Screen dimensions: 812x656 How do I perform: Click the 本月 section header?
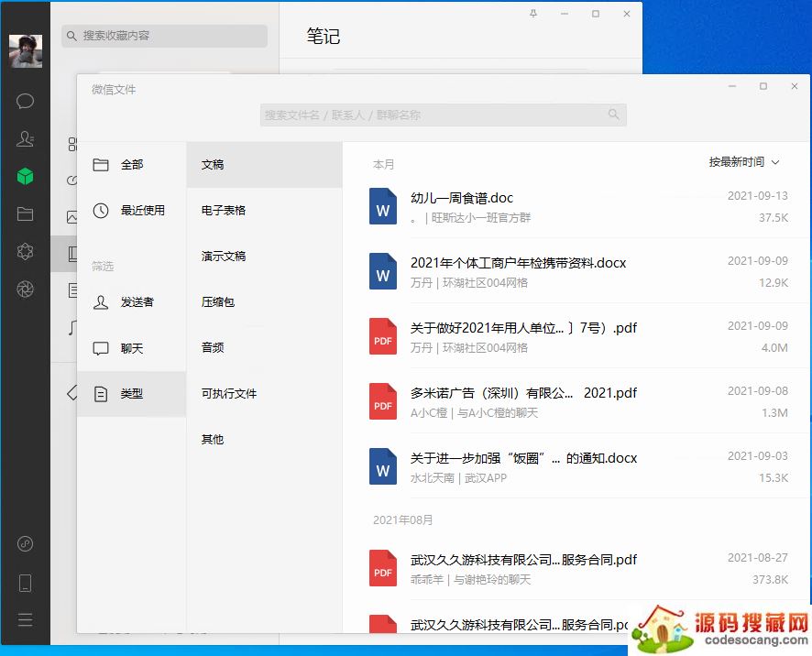tap(384, 165)
